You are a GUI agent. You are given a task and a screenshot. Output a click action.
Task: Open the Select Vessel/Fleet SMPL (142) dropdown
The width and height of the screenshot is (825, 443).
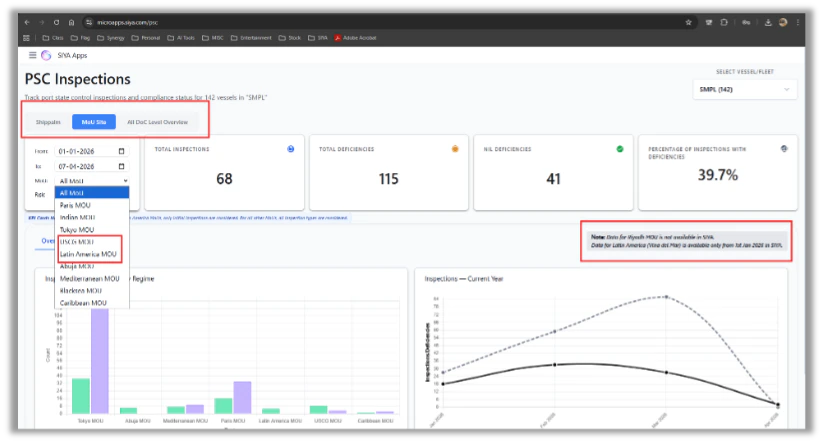744,89
